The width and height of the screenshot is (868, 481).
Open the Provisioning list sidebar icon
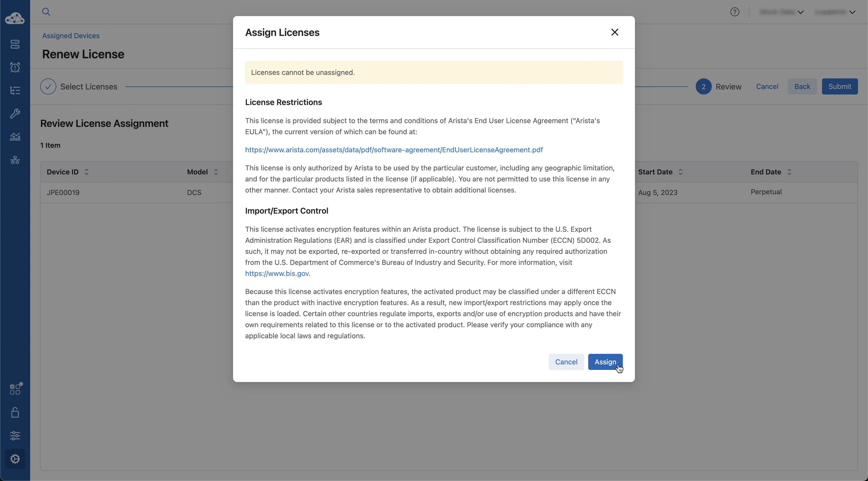tap(15, 90)
